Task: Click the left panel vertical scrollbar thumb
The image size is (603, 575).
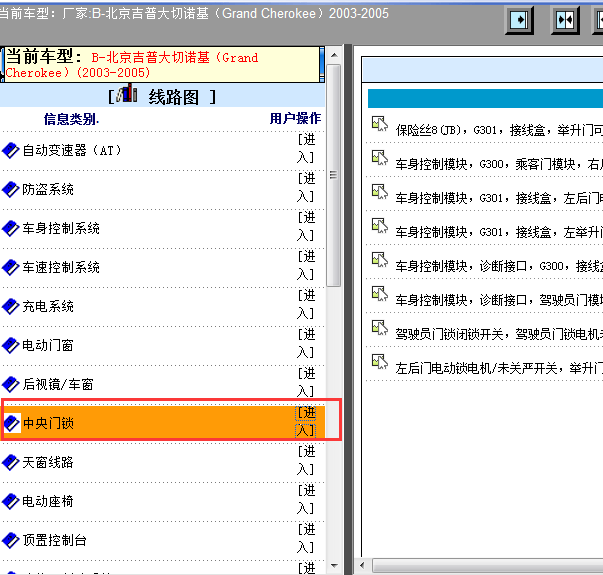Action: tap(334, 175)
